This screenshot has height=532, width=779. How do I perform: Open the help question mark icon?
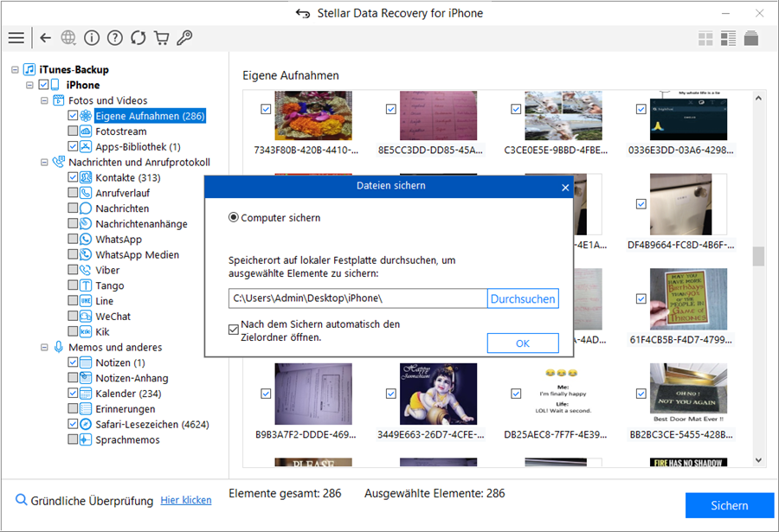(x=115, y=38)
